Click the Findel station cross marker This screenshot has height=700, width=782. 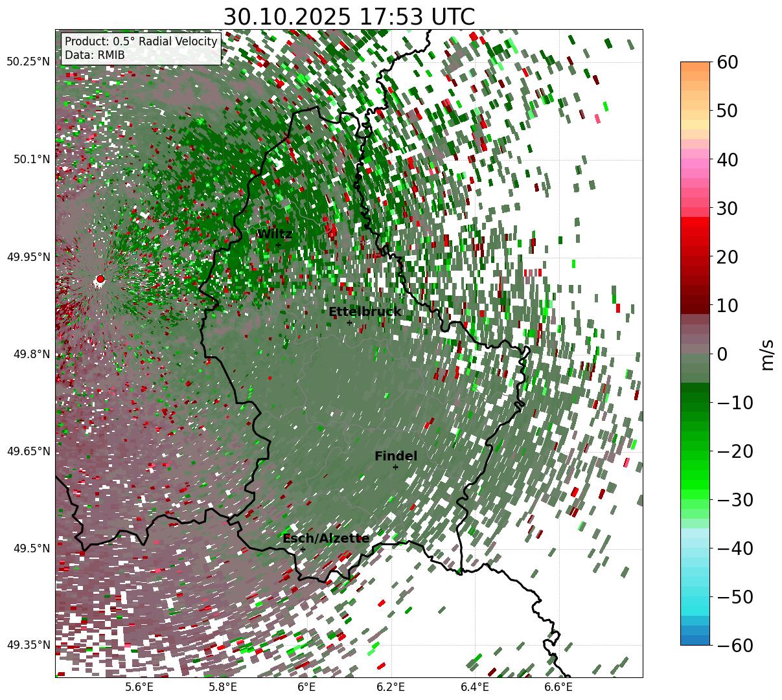click(395, 467)
